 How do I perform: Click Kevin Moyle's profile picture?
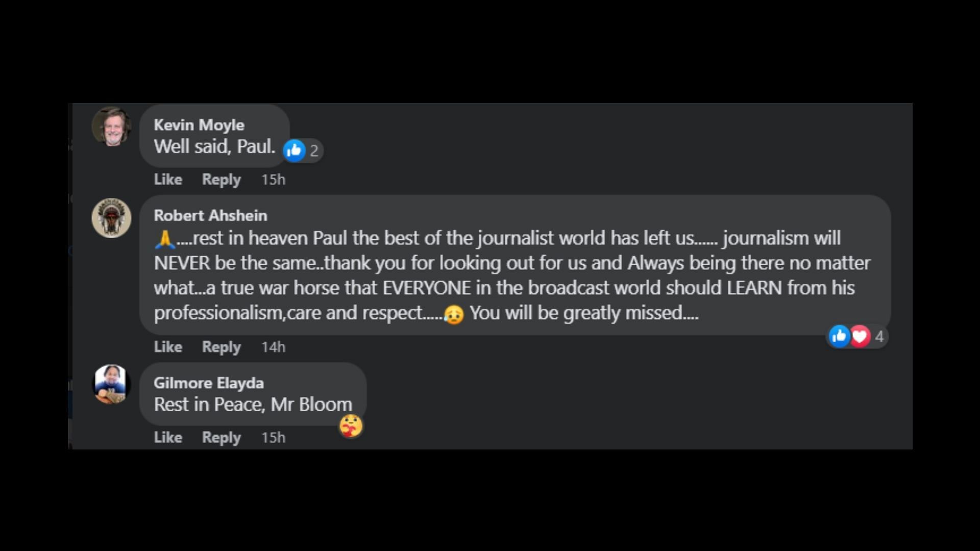pyautogui.click(x=111, y=127)
